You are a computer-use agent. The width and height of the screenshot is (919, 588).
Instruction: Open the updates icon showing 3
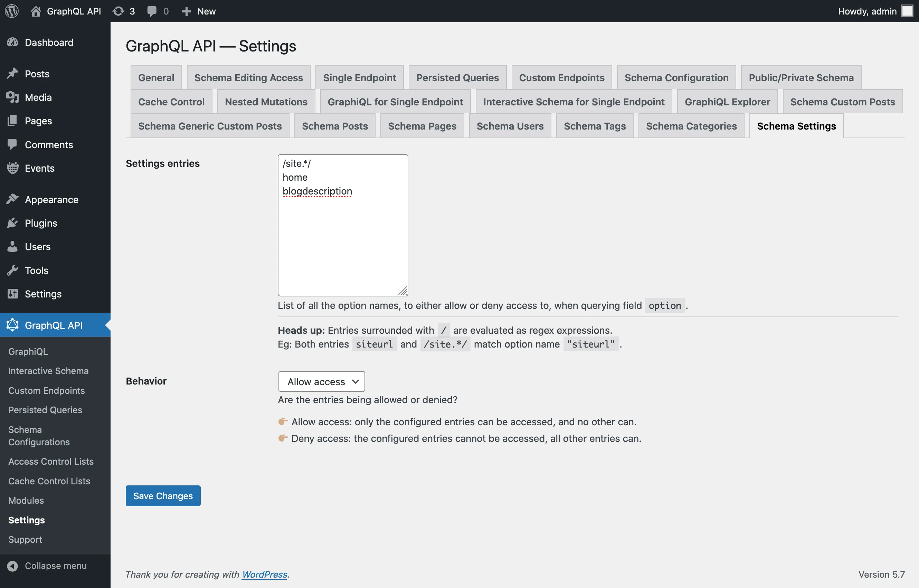click(x=119, y=11)
